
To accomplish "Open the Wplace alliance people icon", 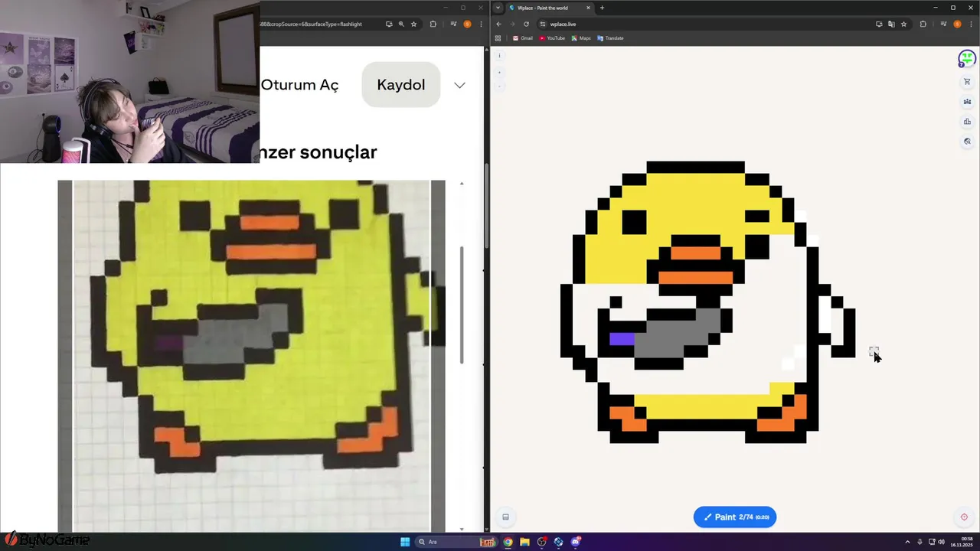I will (967, 102).
